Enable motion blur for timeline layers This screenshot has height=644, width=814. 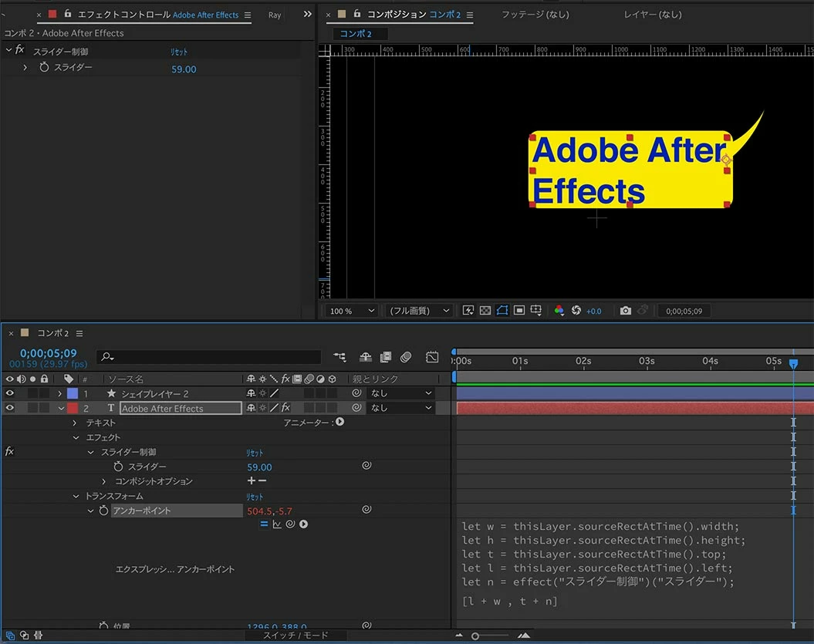[x=406, y=356]
